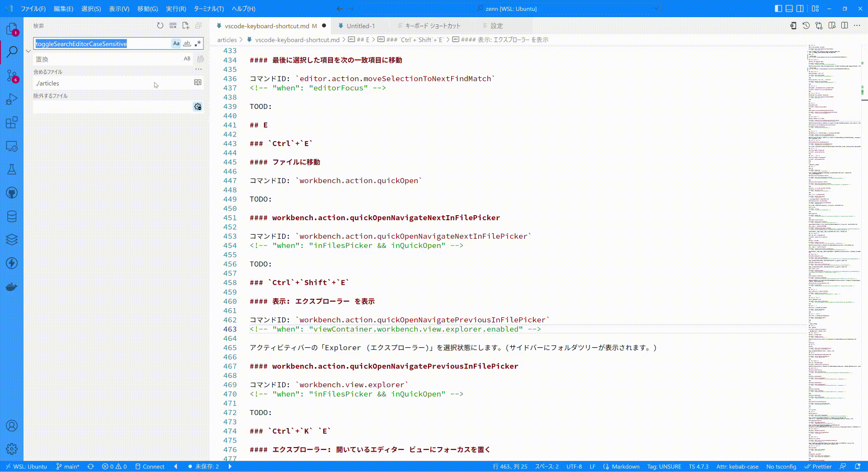
Task: Toggle Match Whole Word in search box
Action: (187, 43)
